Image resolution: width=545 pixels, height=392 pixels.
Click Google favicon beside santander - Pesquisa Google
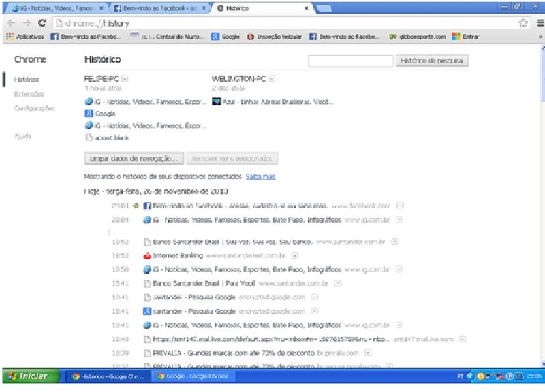(x=147, y=312)
